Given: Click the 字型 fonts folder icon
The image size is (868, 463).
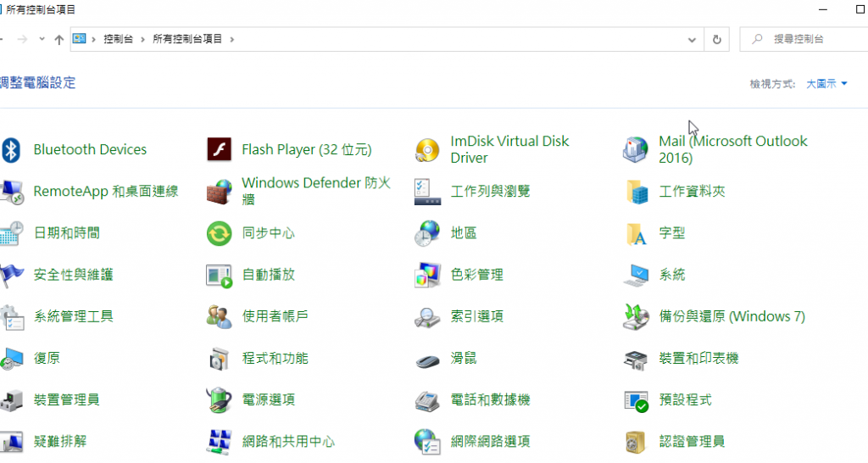Looking at the screenshot, I should 636,233.
